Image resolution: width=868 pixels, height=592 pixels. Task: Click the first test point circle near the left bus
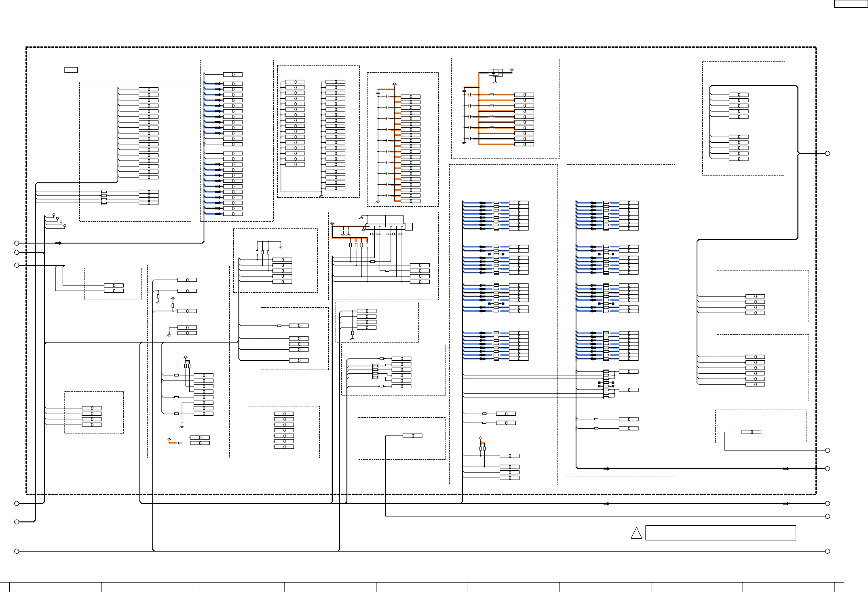pos(54,215)
